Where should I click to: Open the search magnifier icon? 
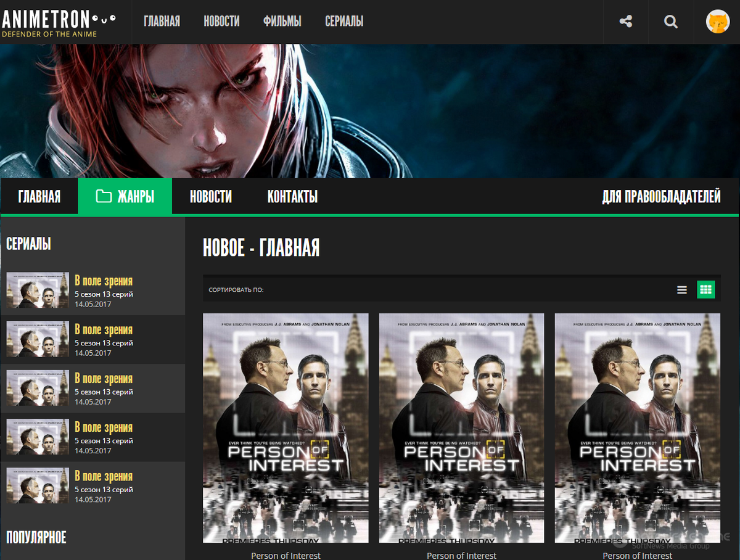click(x=671, y=22)
